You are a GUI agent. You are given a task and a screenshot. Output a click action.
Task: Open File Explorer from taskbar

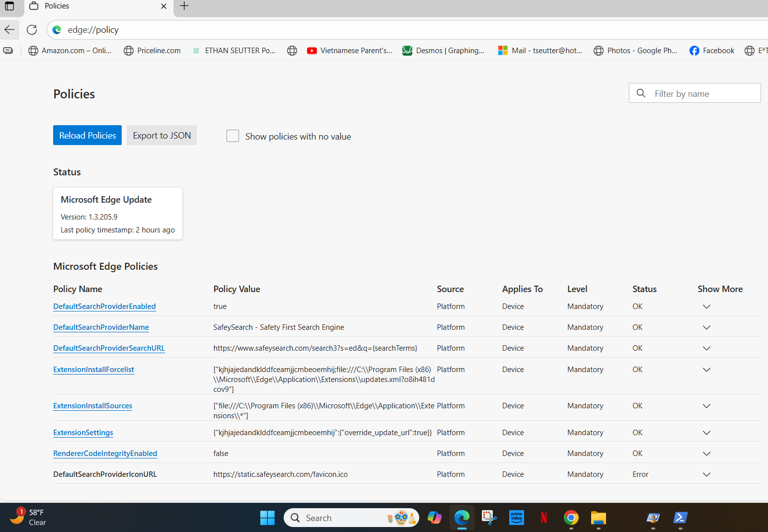[x=599, y=518]
